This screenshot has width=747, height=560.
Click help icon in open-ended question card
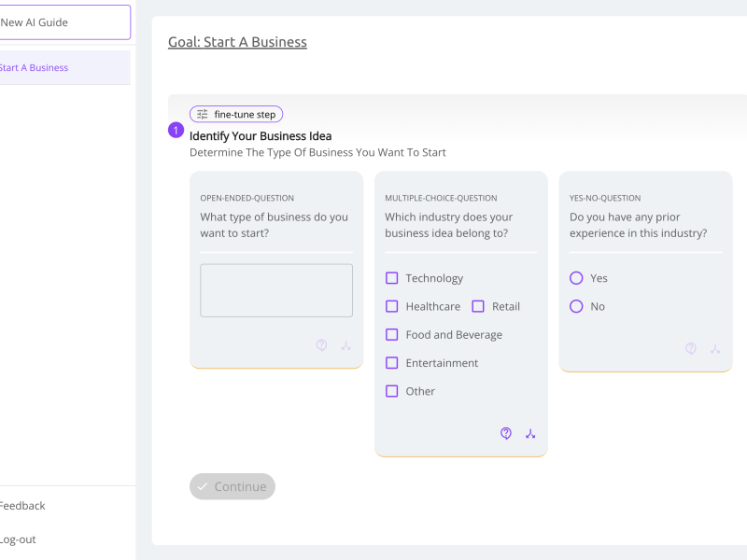321,345
